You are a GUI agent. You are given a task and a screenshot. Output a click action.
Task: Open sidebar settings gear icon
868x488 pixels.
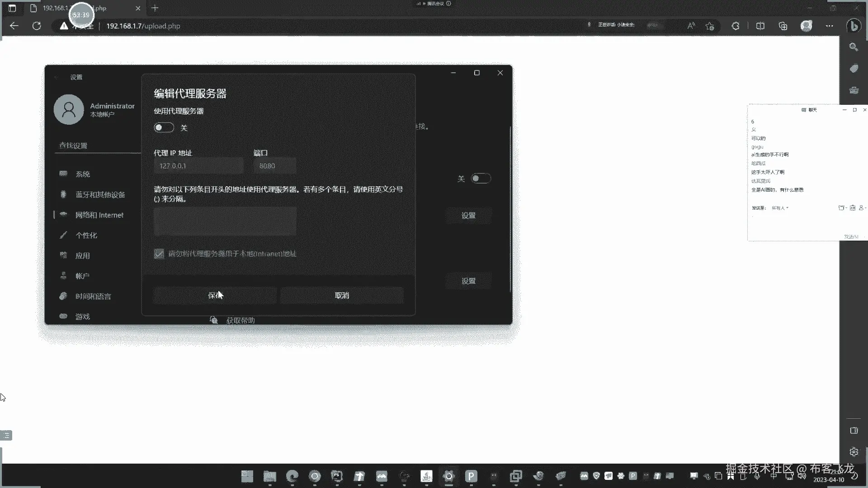(854, 452)
